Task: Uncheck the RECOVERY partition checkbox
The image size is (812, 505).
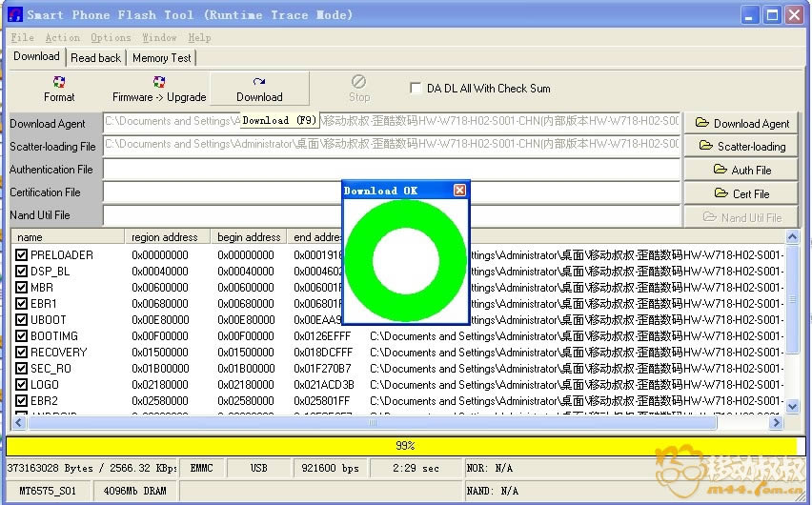Action: 22,353
